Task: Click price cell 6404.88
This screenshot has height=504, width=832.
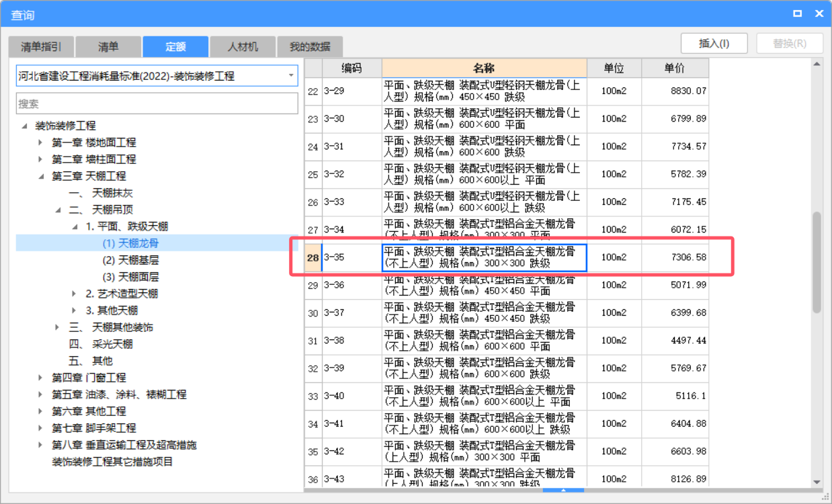Action: (675, 424)
